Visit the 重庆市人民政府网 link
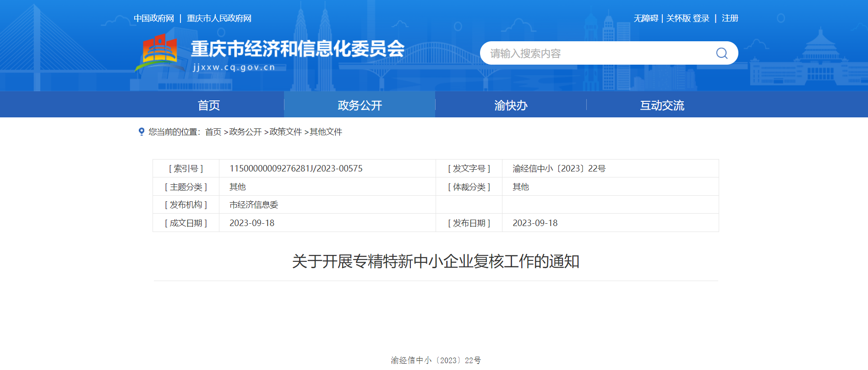Image resolution: width=868 pixels, height=370 pixels. (x=219, y=18)
